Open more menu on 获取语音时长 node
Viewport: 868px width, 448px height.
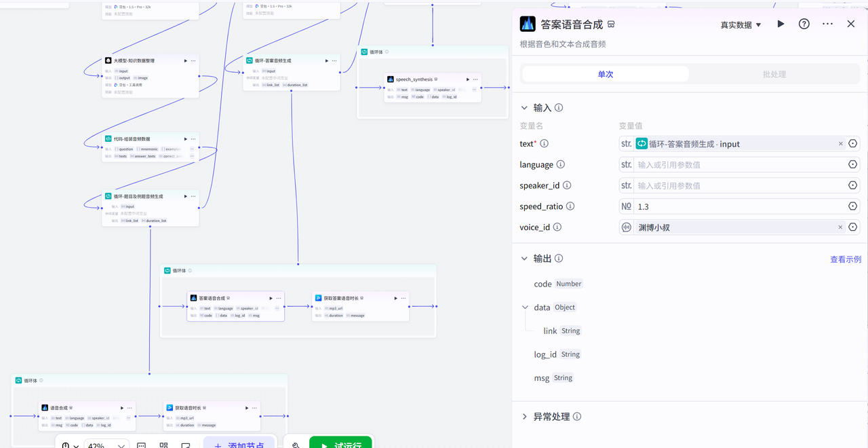pos(254,408)
